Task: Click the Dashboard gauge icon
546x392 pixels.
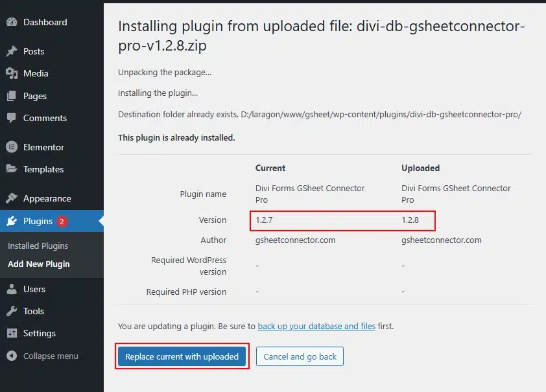Action: pyautogui.click(x=12, y=22)
